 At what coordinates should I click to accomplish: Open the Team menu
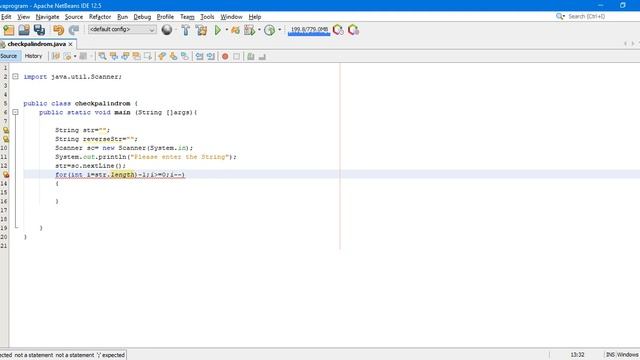[x=187, y=17]
